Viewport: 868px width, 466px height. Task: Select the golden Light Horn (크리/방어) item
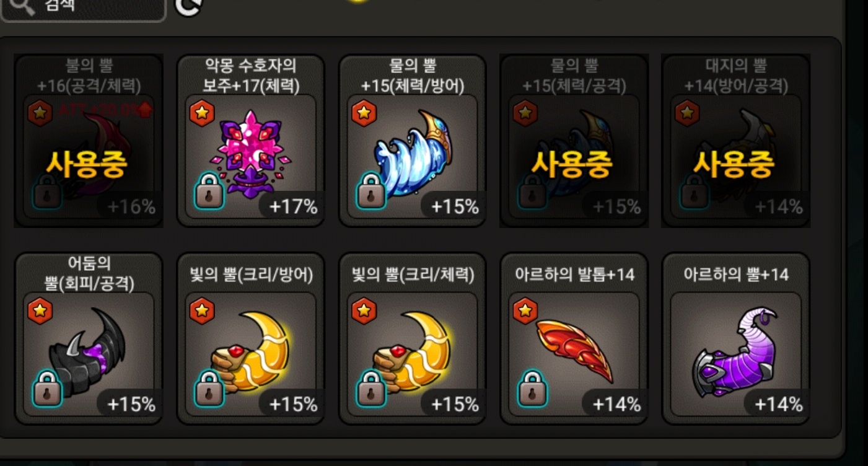pyautogui.click(x=251, y=339)
